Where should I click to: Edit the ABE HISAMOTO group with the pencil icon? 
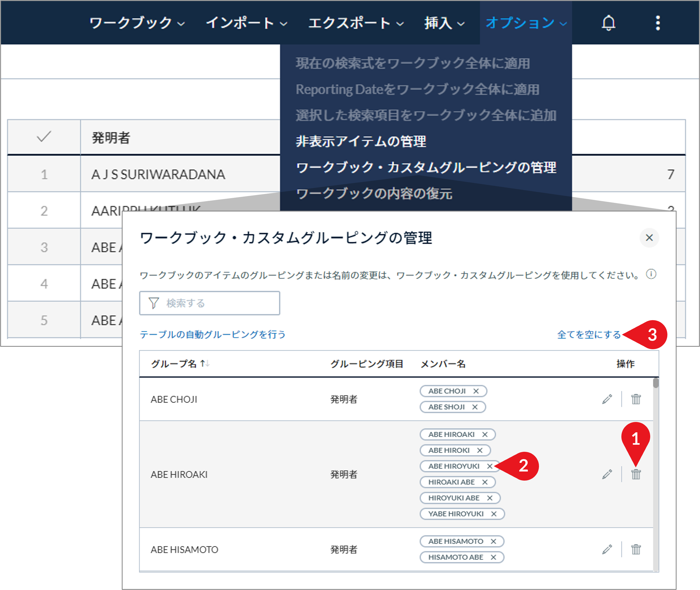(607, 549)
